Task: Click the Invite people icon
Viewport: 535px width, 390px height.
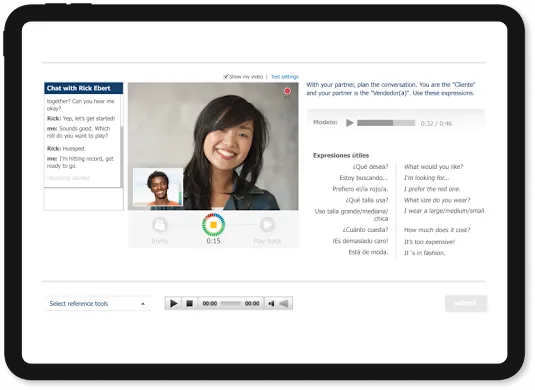Action: [160, 225]
